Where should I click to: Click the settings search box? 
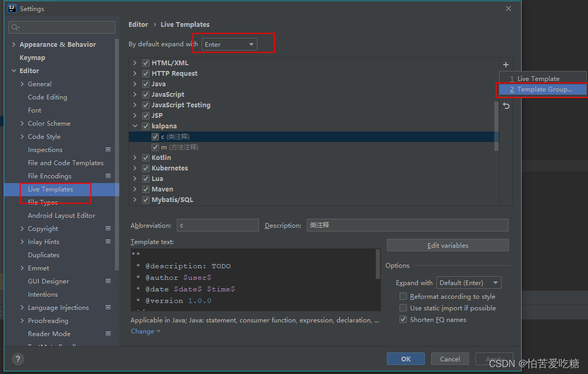point(62,27)
